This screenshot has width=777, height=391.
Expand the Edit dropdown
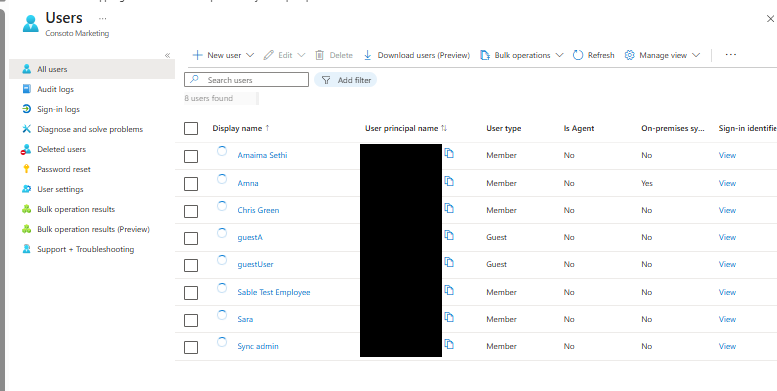tap(301, 55)
